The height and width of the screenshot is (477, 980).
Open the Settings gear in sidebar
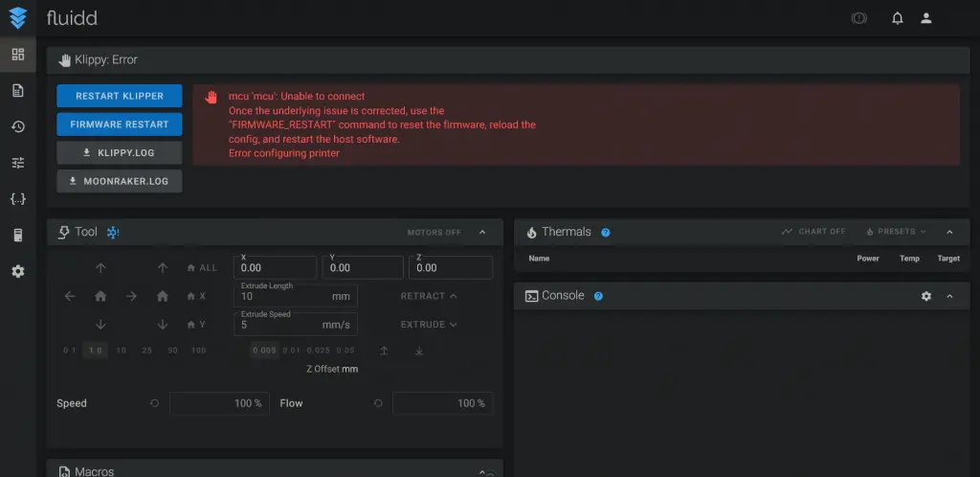pos(18,271)
